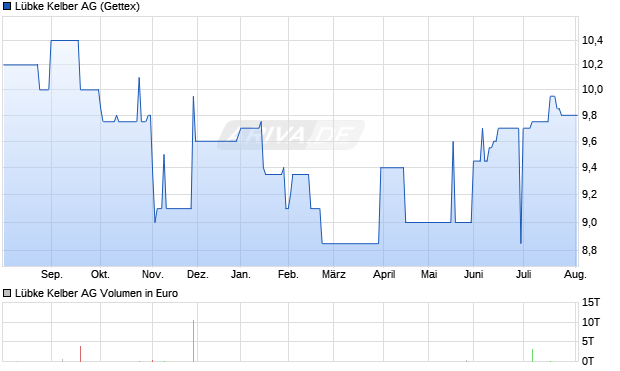Click the 10T volume axis label
This screenshot has height=371, width=620.
pyautogui.click(x=591, y=322)
